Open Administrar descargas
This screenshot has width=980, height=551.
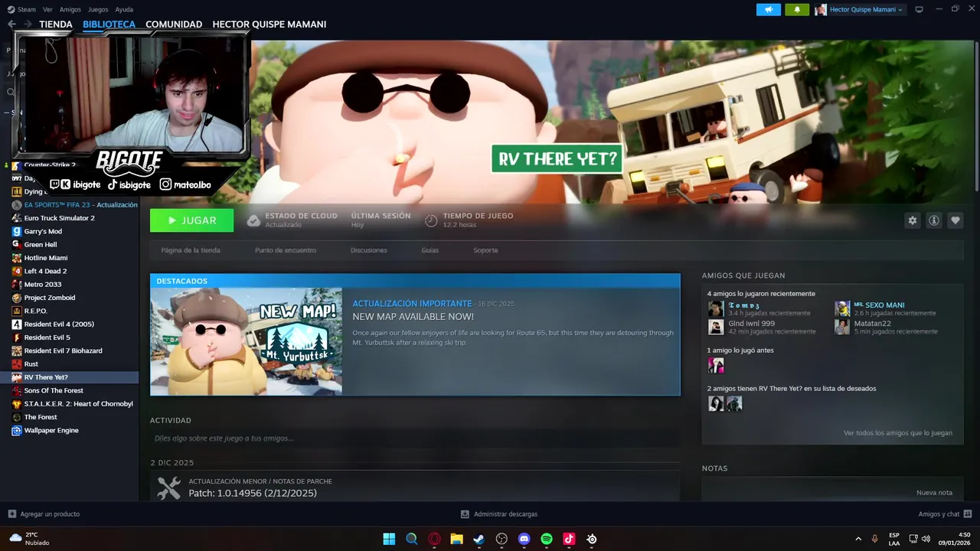pyautogui.click(x=499, y=514)
